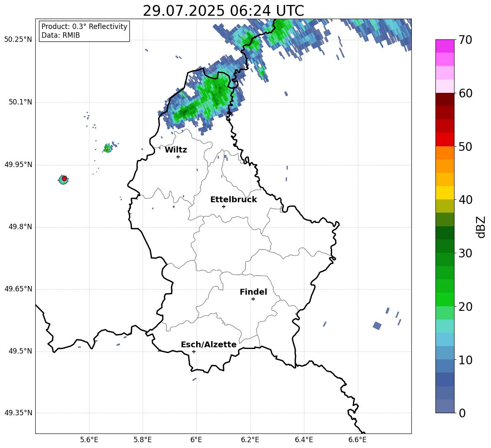
Task: Click the 49.65°N latitude label
Action: click(x=18, y=289)
